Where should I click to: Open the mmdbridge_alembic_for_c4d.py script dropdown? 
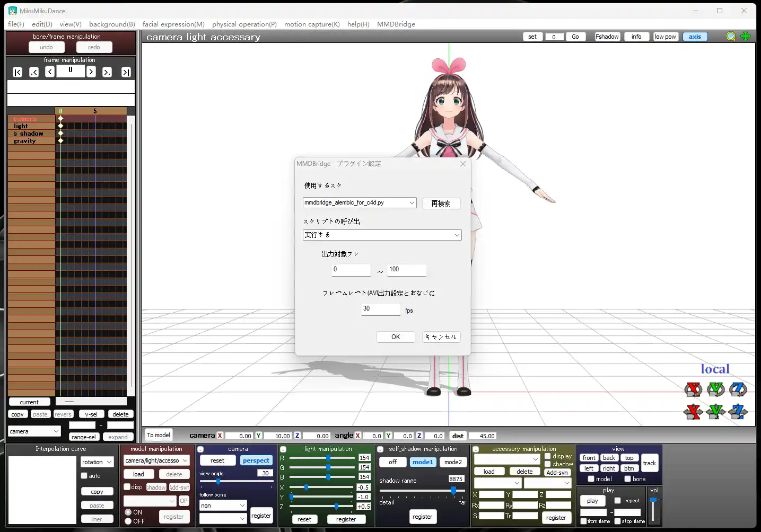pos(360,203)
